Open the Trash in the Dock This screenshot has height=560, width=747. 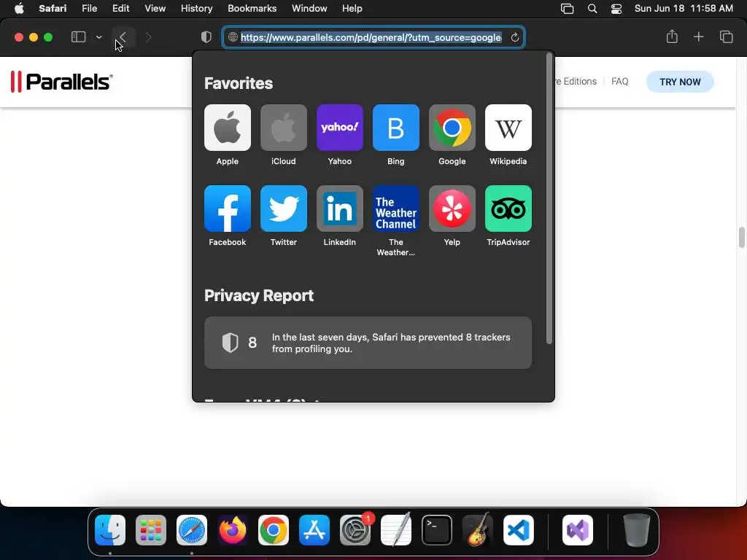click(636, 530)
